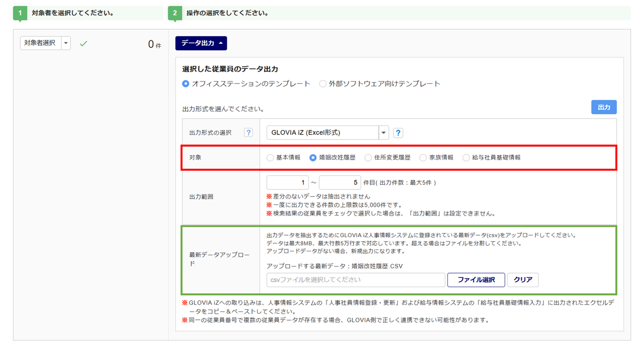Click the green checkmark next to 対象者選択
Screen dimensions: 644x343
point(84,44)
